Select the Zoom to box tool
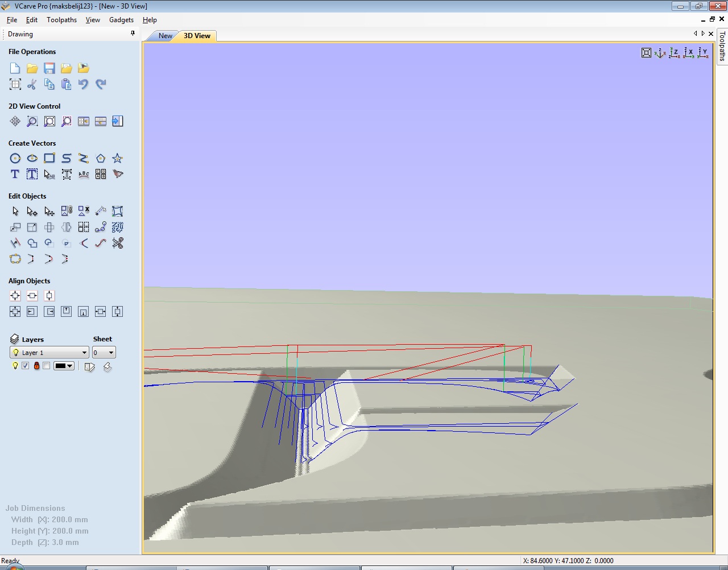The height and width of the screenshot is (570, 728). click(32, 121)
